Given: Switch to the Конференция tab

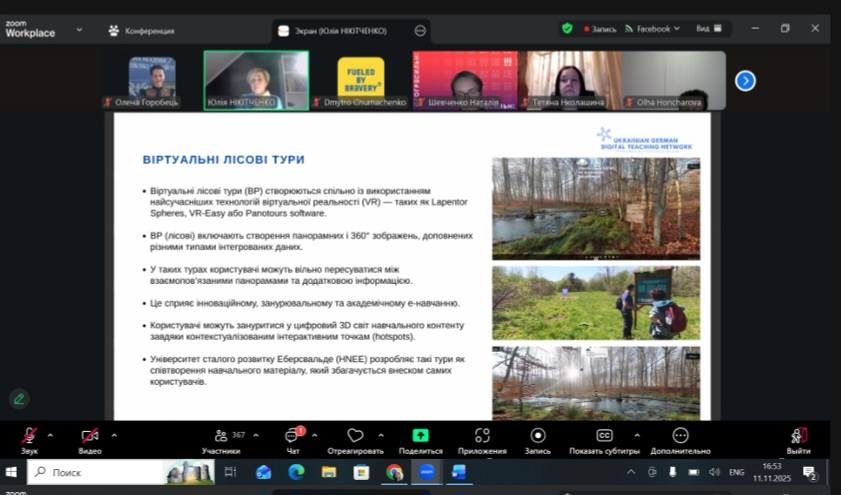Looking at the screenshot, I should [x=141, y=30].
